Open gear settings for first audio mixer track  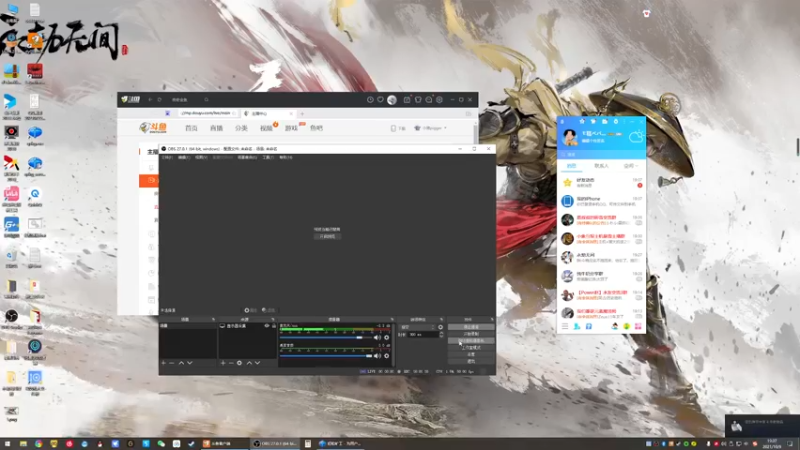click(386, 337)
